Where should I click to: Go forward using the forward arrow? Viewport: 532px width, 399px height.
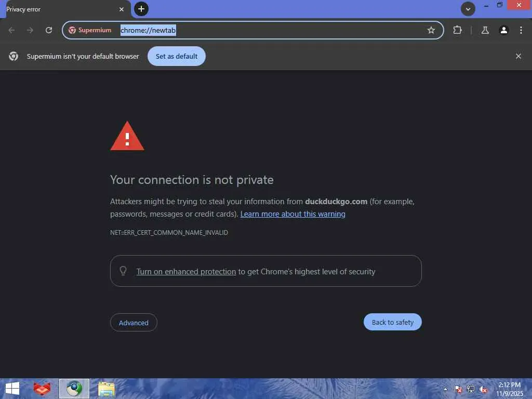30,30
